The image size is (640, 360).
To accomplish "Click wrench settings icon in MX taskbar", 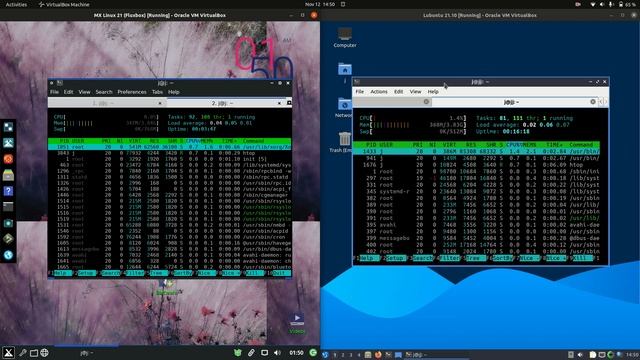I will coord(22,353).
